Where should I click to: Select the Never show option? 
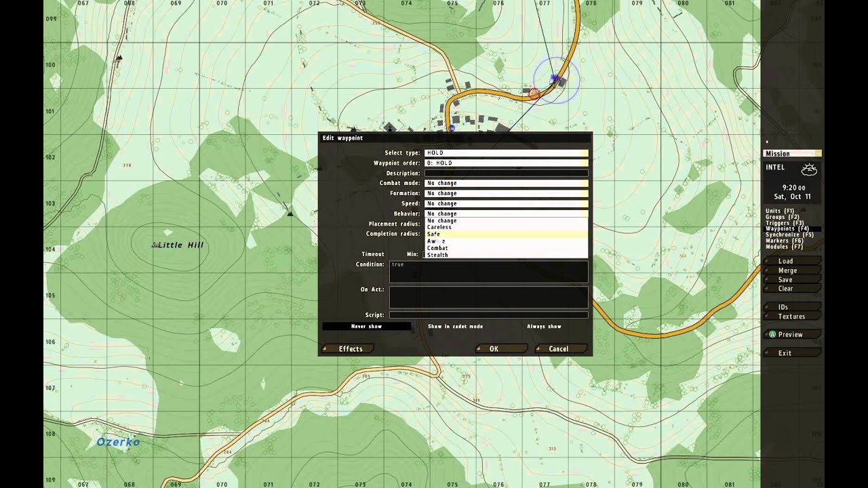[366, 327]
